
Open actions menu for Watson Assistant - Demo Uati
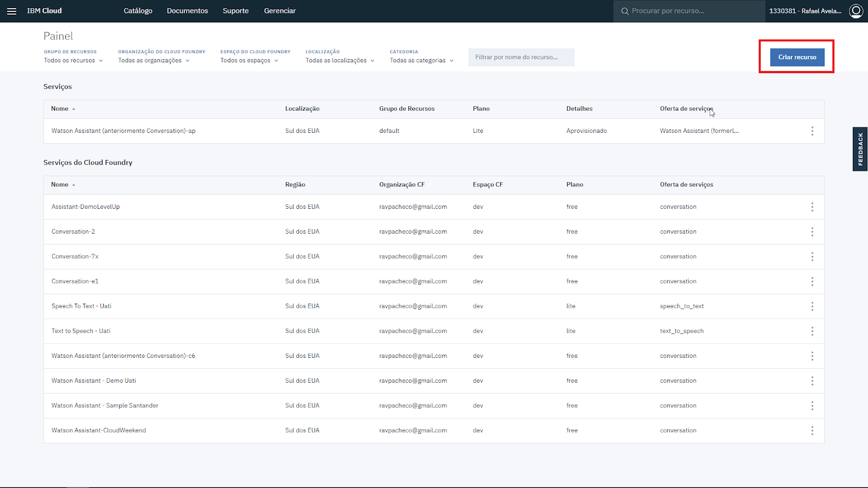(812, 381)
